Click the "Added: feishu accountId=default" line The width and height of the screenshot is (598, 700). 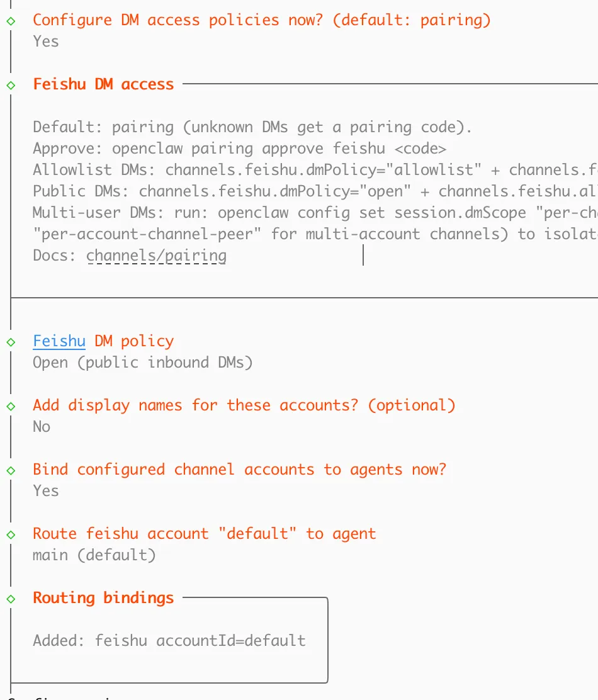pos(169,641)
